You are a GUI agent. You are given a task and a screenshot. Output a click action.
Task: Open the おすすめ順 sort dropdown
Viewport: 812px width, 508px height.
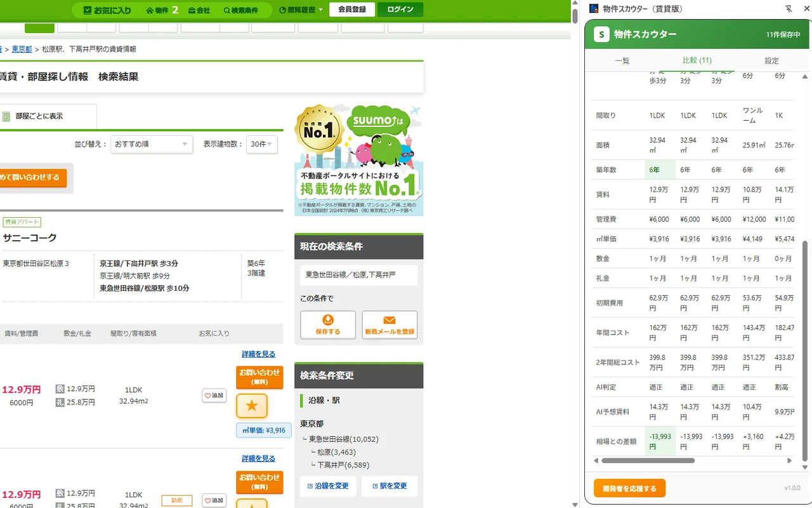[151, 145]
